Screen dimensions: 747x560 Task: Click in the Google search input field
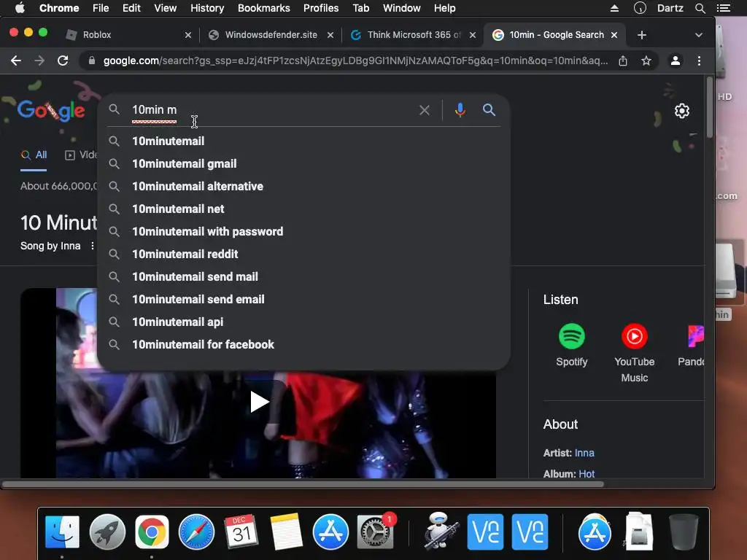(x=271, y=110)
